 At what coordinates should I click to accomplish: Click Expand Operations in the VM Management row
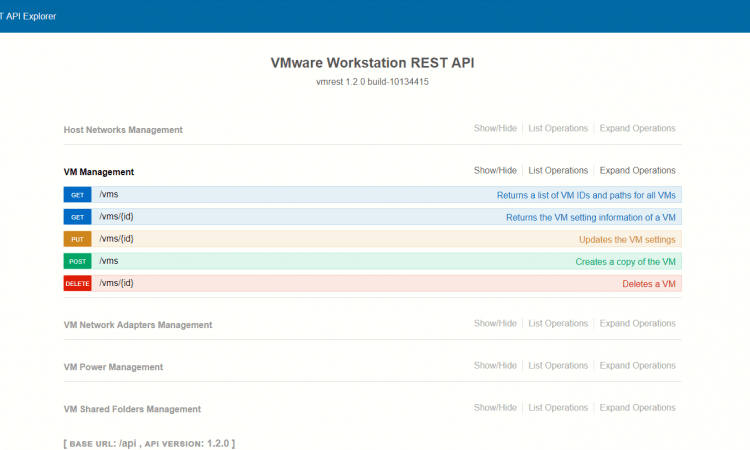pos(637,170)
